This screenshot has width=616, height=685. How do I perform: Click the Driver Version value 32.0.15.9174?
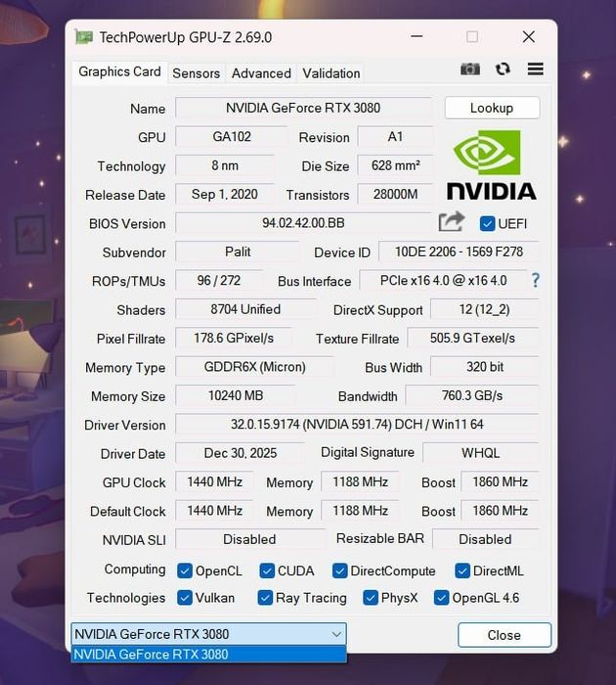coord(357,425)
